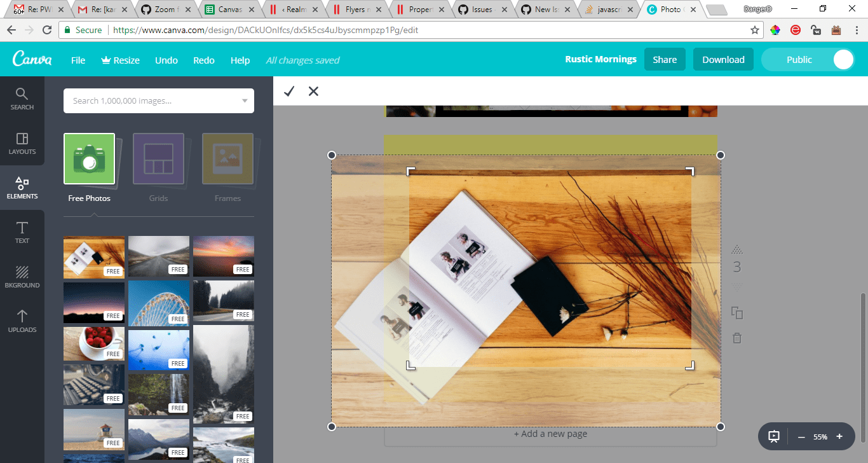Expand the image search dropdown arrow
The width and height of the screenshot is (868, 463).
coord(245,100)
